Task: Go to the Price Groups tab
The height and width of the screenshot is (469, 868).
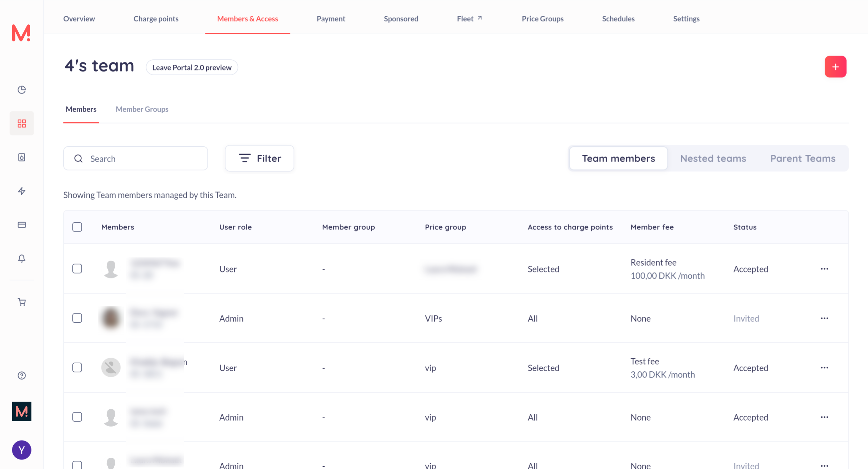Action: pyautogui.click(x=542, y=19)
